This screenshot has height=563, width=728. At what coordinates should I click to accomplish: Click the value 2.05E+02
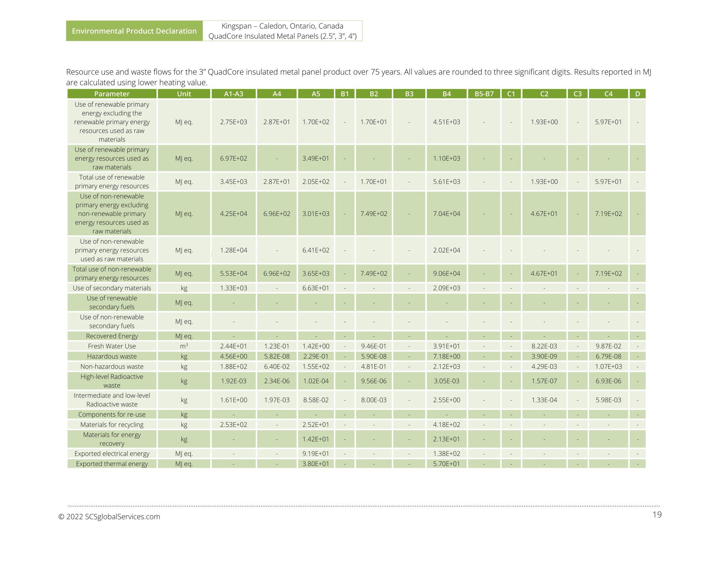click(316, 181)
